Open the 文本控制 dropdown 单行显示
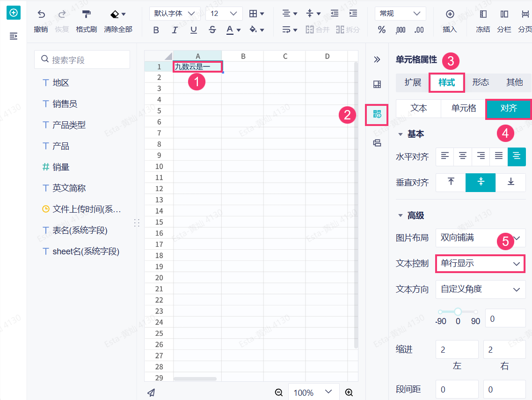 481,264
